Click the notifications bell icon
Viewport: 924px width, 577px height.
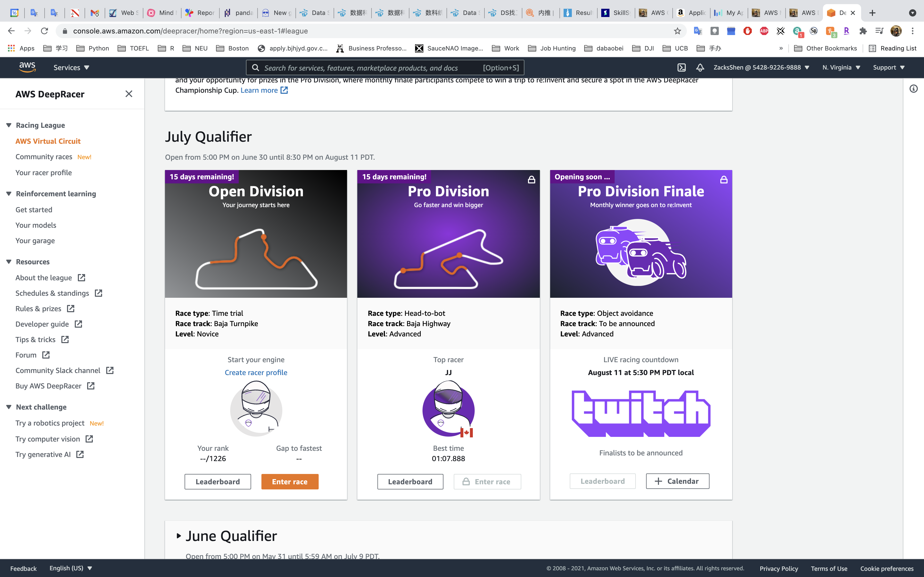pos(700,67)
